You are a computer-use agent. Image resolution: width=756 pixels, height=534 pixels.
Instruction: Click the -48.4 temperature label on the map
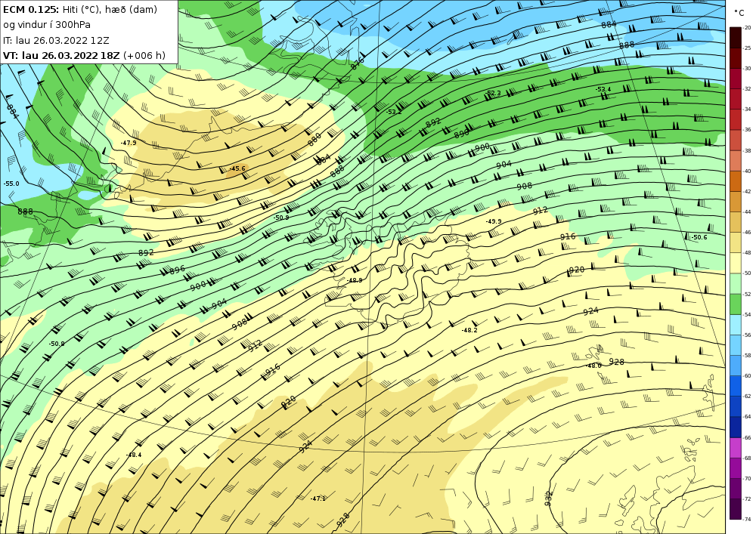point(134,455)
